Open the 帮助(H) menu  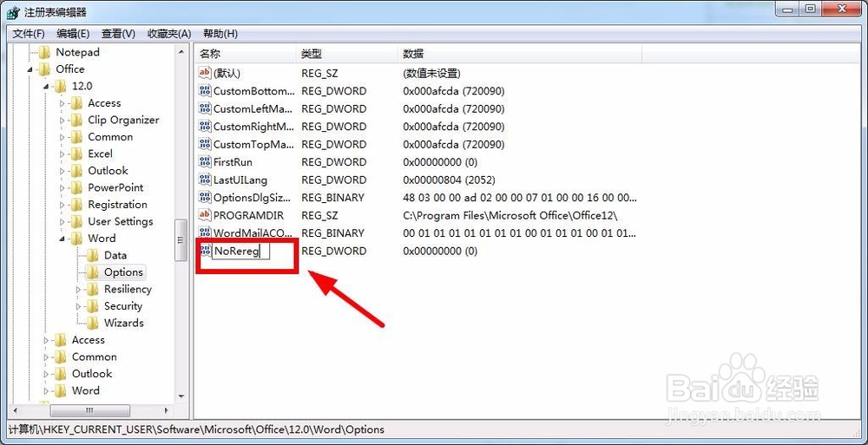[x=220, y=34]
